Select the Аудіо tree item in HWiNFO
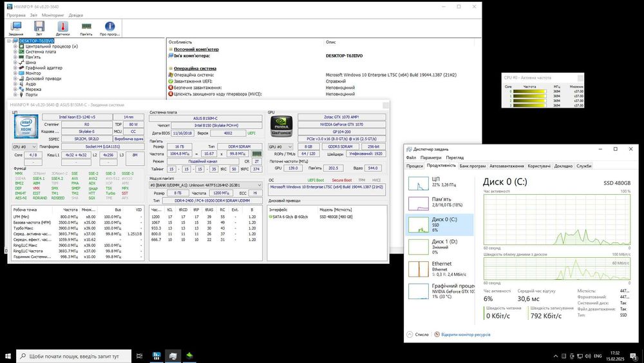This screenshot has width=644, height=363. 30,84
